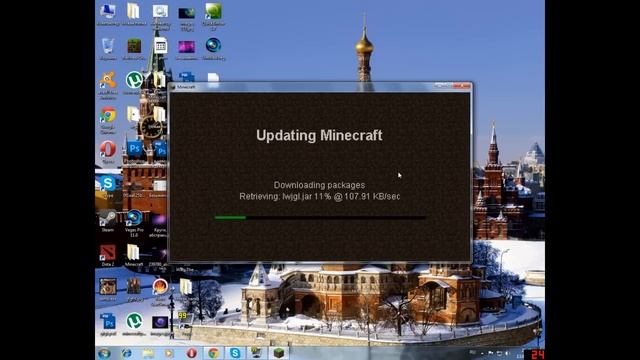Open Internet Explorer from the taskbar
The width and height of the screenshot is (640, 360).
tap(127, 353)
